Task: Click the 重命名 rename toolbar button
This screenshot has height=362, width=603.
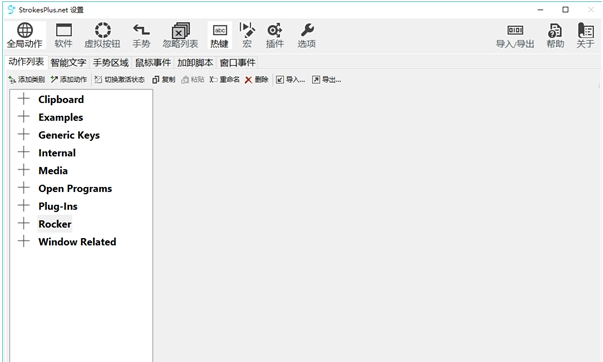Action: point(225,80)
